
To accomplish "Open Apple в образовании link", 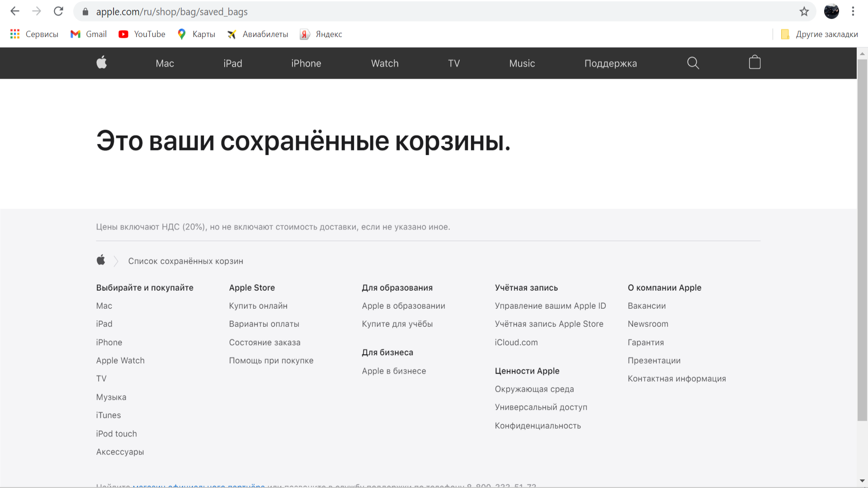I will [x=403, y=306].
